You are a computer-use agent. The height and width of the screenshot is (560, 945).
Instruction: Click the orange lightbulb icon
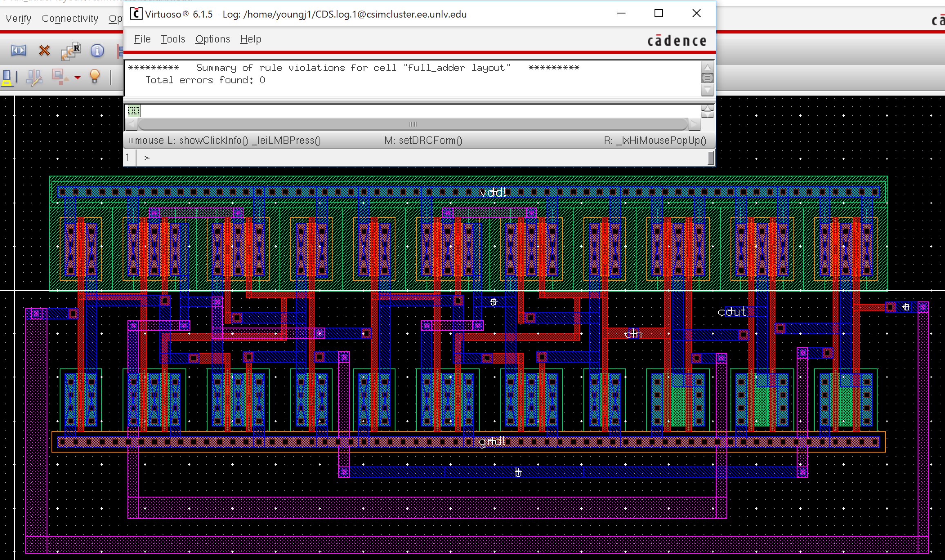95,76
